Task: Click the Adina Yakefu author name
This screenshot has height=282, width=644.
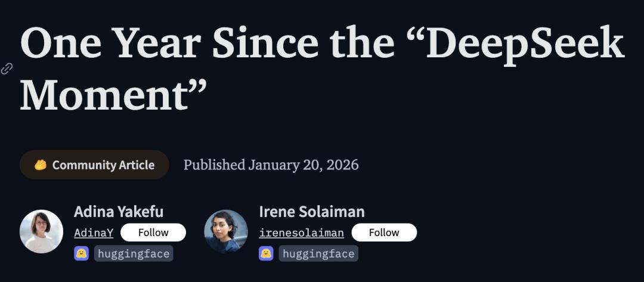Action: (119, 212)
